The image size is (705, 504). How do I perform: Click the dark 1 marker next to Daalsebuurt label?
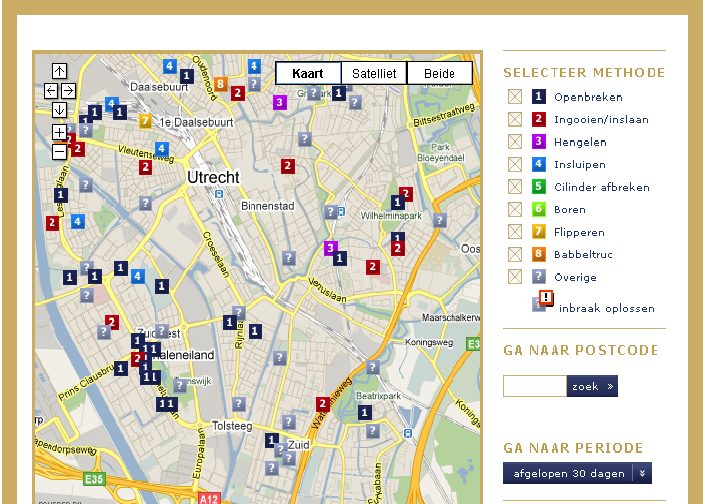187,76
